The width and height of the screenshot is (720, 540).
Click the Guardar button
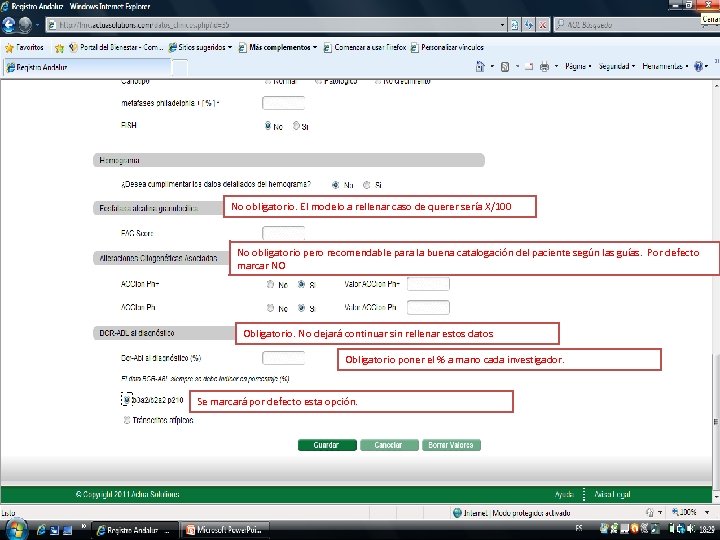click(327, 445)
